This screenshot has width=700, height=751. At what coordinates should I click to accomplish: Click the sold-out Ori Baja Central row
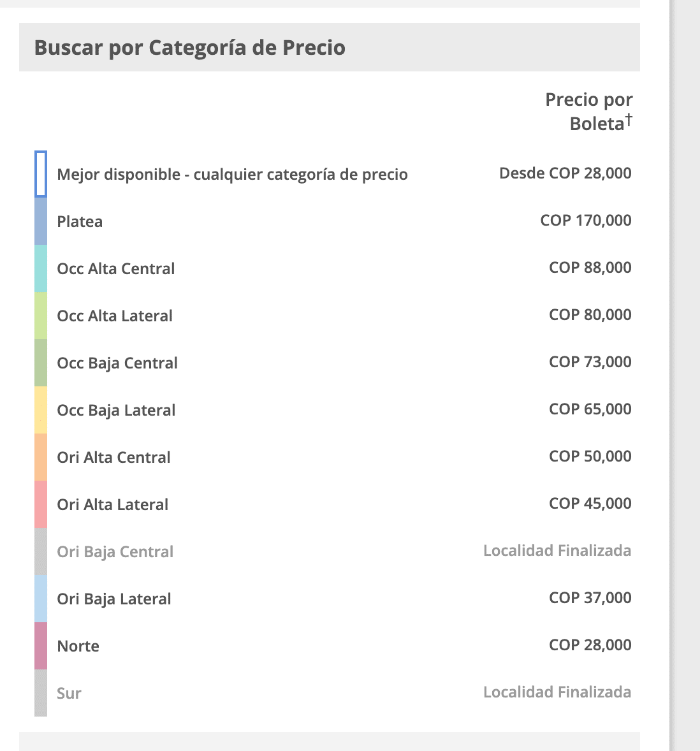click(x=115, y=552)
